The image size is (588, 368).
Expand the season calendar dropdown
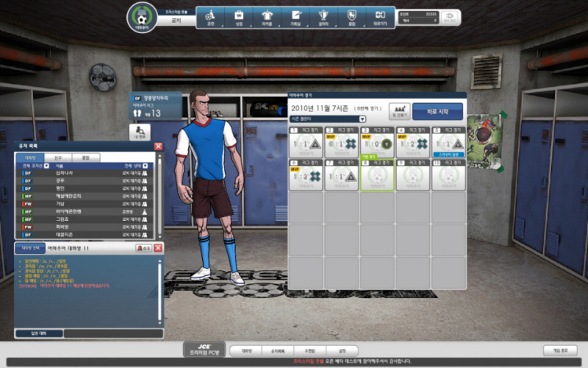(x=362, y=118)
